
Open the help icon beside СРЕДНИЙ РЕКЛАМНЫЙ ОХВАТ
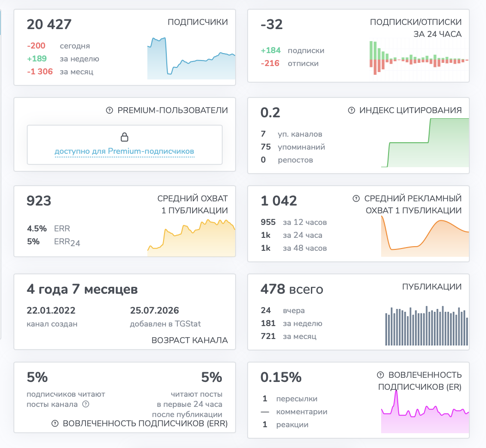click(356, 198)
